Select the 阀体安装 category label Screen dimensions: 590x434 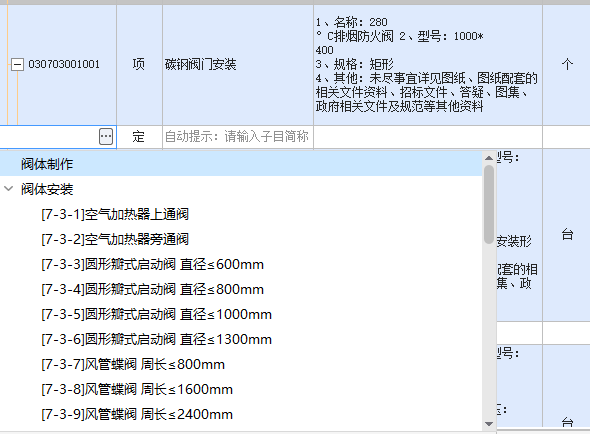(47, 189)
